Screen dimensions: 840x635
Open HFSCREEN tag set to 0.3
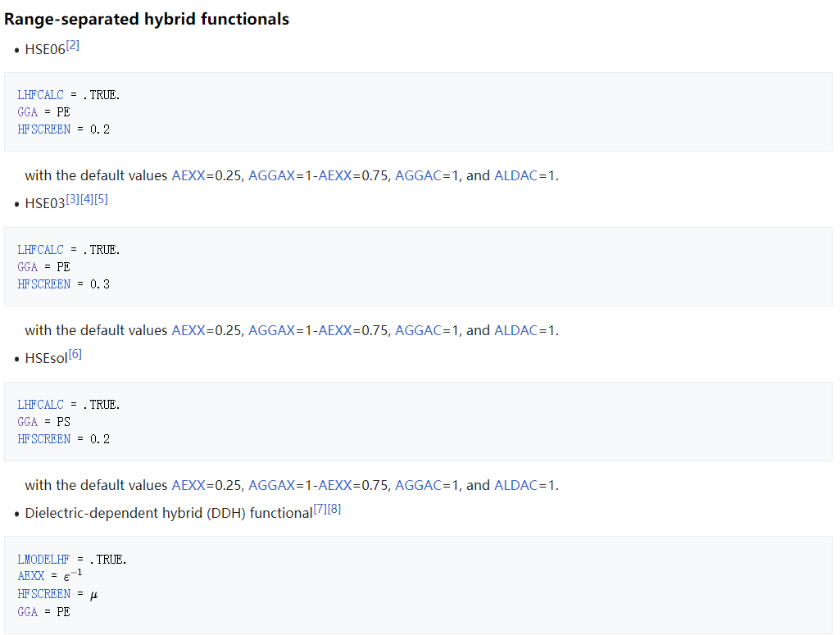coord(44,284)
